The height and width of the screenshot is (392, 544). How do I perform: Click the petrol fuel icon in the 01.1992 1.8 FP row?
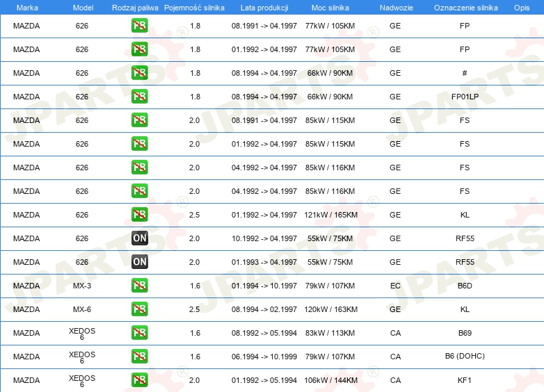pos(139,49)
